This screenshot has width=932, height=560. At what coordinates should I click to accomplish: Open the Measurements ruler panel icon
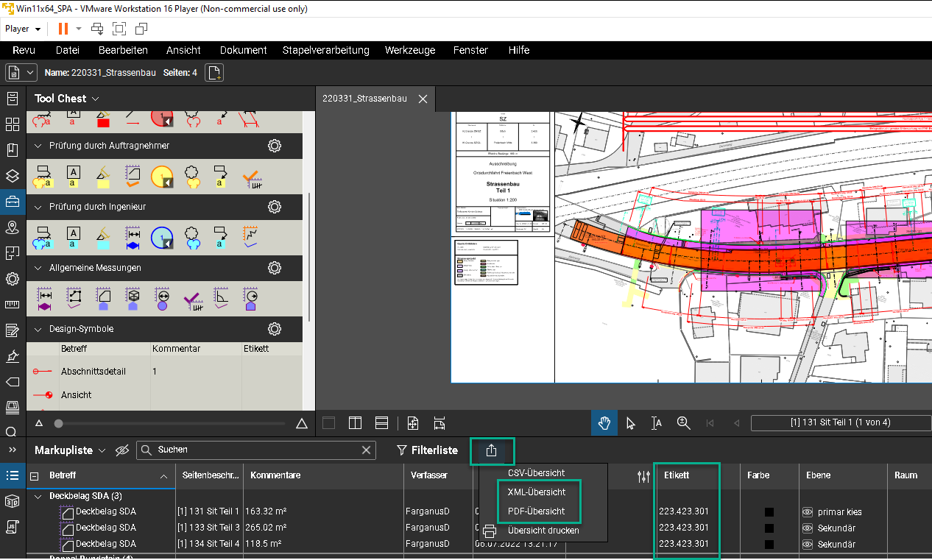(x=13, y=305)
